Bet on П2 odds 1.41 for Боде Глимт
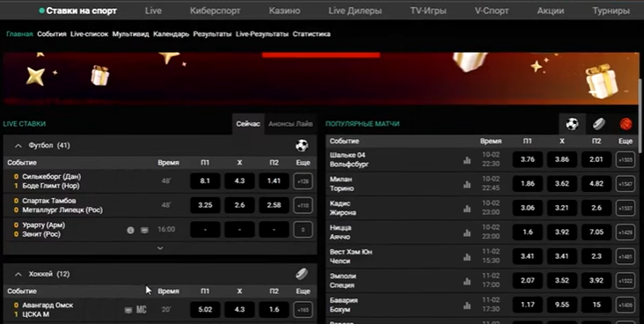This screenshot has height=324, width=644. (x=274, y=180)
